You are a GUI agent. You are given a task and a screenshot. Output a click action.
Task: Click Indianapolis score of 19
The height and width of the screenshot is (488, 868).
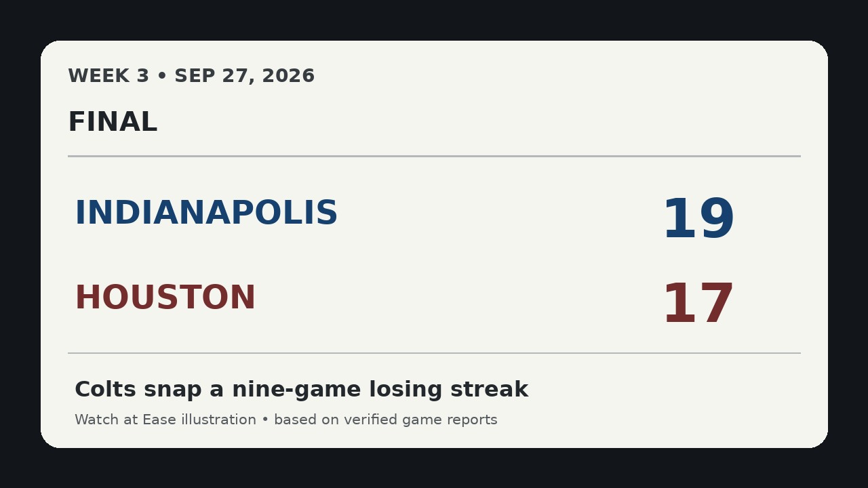(x=698, y=220)
